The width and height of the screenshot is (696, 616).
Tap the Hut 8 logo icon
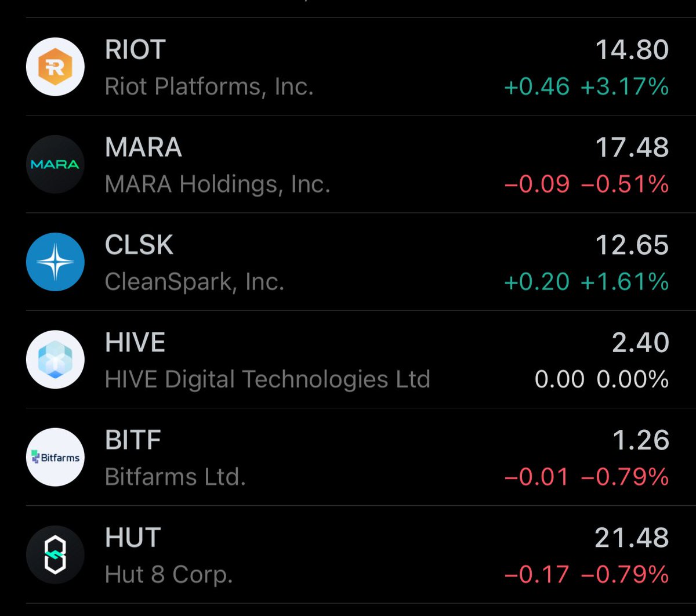click(55, 555)
